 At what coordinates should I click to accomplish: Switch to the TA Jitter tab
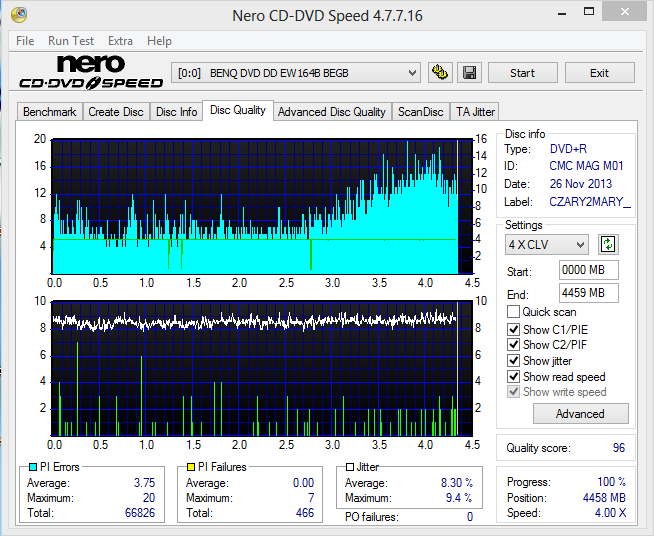(475, 112)
